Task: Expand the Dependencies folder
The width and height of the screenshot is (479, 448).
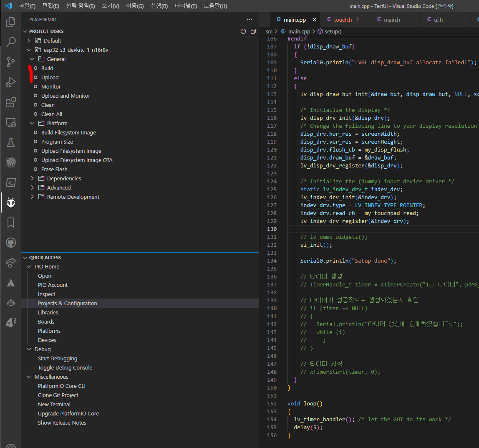Action: pos(33,178)
